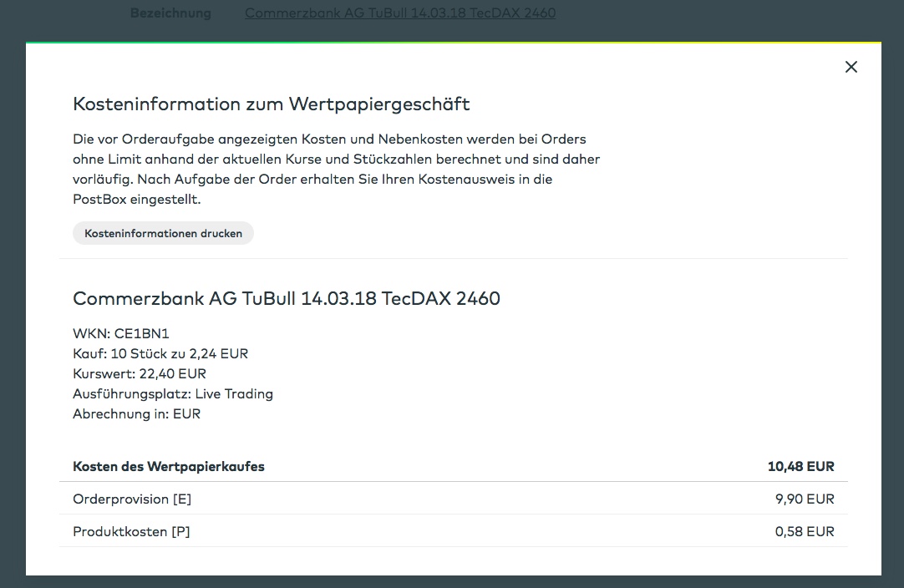
Task: Select the Kurswert: 22,40 EUR line
Action: (140, 373)
